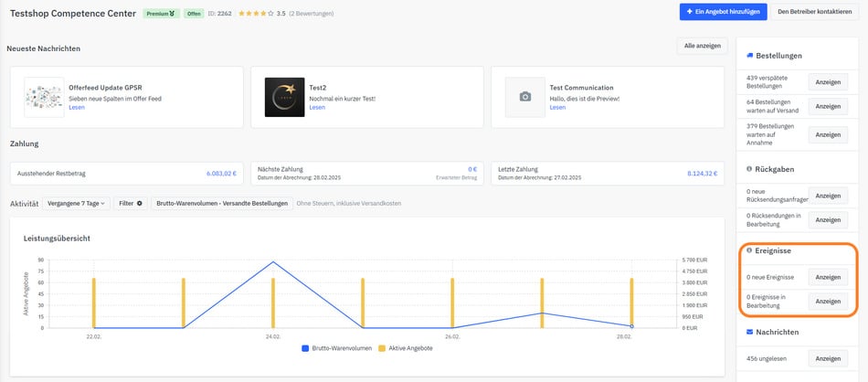Viewport: 868px width, 382px height.
Task: Click the Offen status badge
Action: coord(194,14)
